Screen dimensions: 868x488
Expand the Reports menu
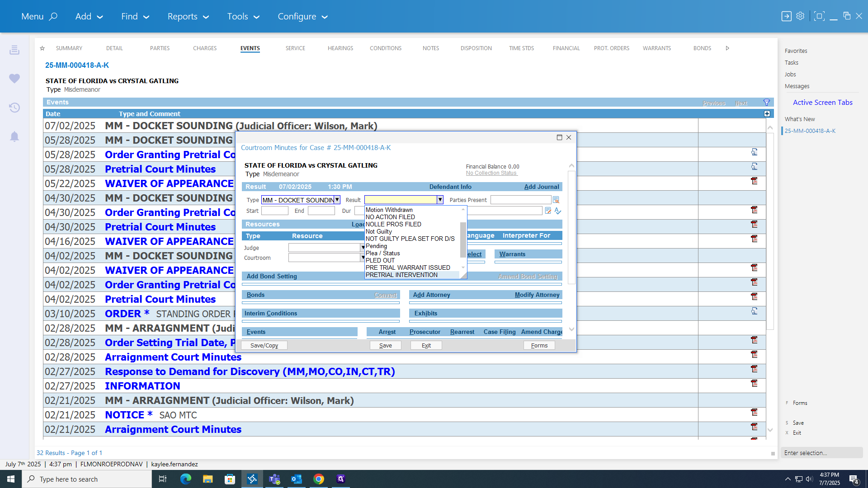click(188, 17)
